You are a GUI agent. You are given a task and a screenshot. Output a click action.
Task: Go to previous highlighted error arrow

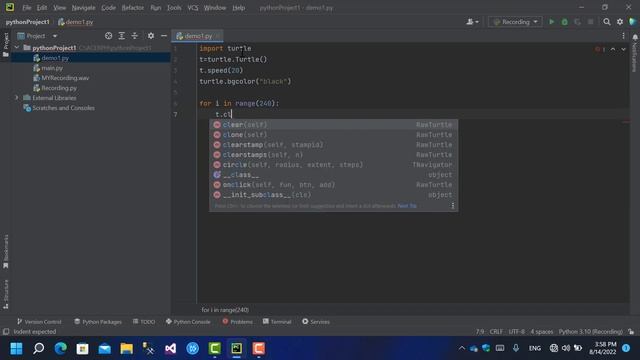coord(613,49)
